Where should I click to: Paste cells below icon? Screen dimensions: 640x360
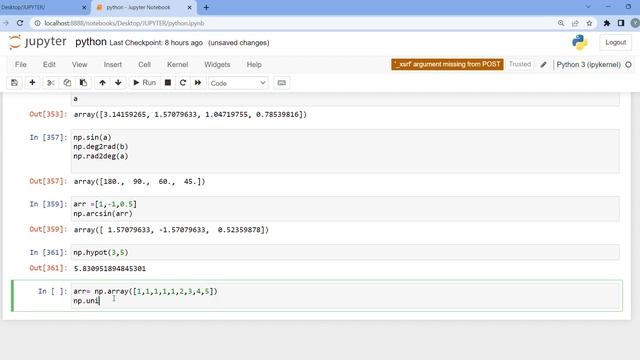coord(83,83)
